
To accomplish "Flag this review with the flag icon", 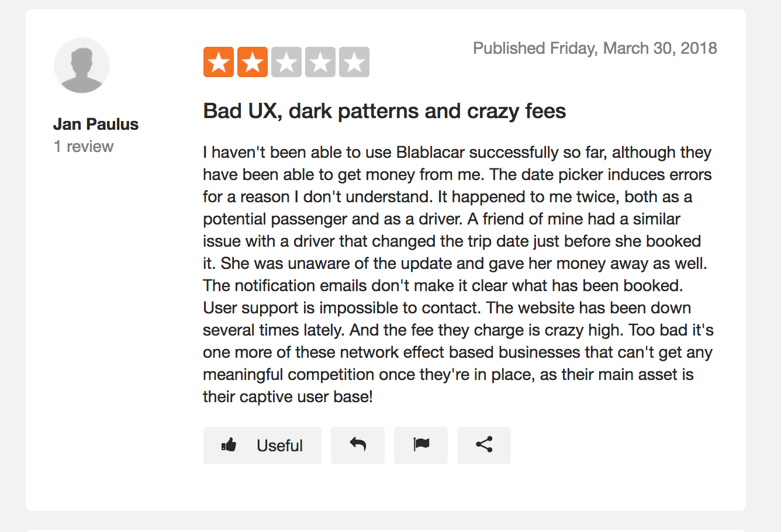I will click(421, 445).
